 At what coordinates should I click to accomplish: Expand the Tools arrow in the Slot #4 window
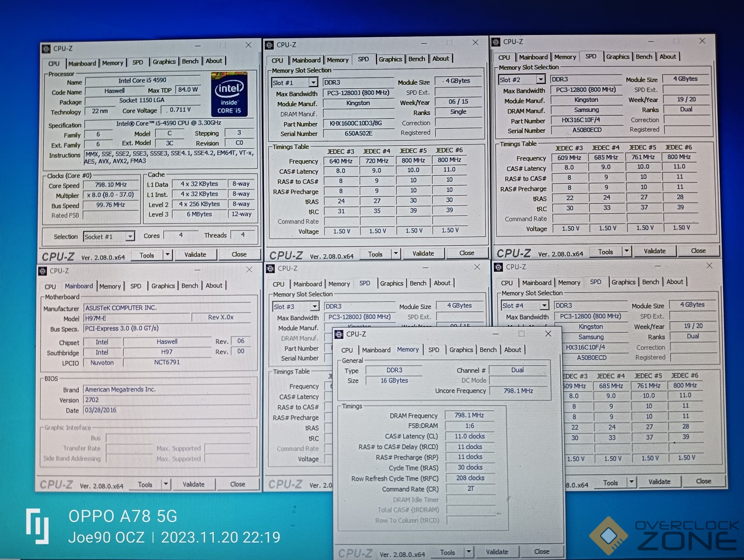pos(632,482)
